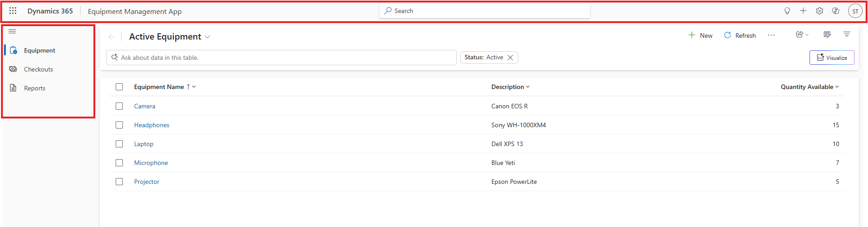This screenshot has height=227, width=868.
Task: Open Reports from the left navigation
Action: [x=35, y=88]
